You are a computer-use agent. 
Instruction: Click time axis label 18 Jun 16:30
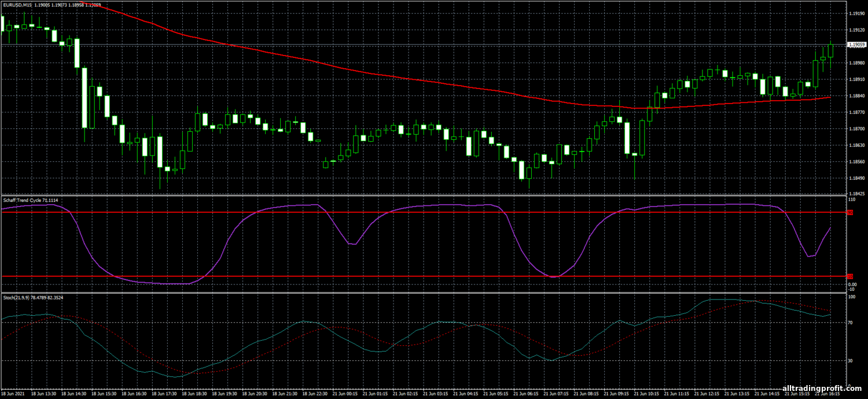tap(134, 393)
